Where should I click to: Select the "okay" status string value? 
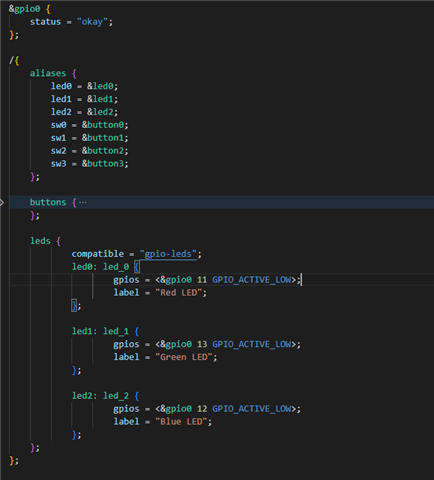[92, 22]
